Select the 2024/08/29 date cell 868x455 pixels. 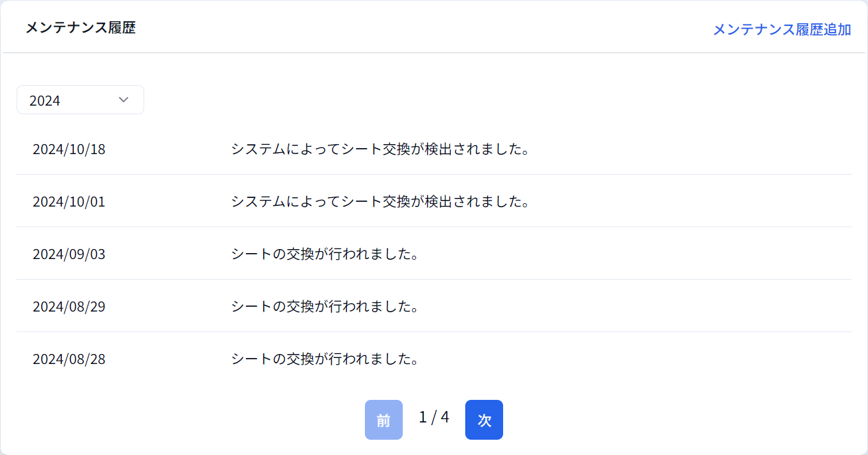69,306
